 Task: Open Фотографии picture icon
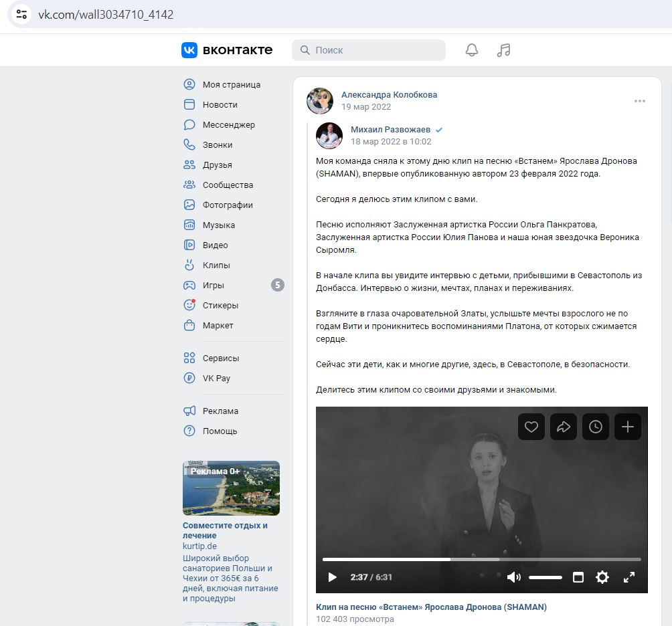(x=189, y=205)
